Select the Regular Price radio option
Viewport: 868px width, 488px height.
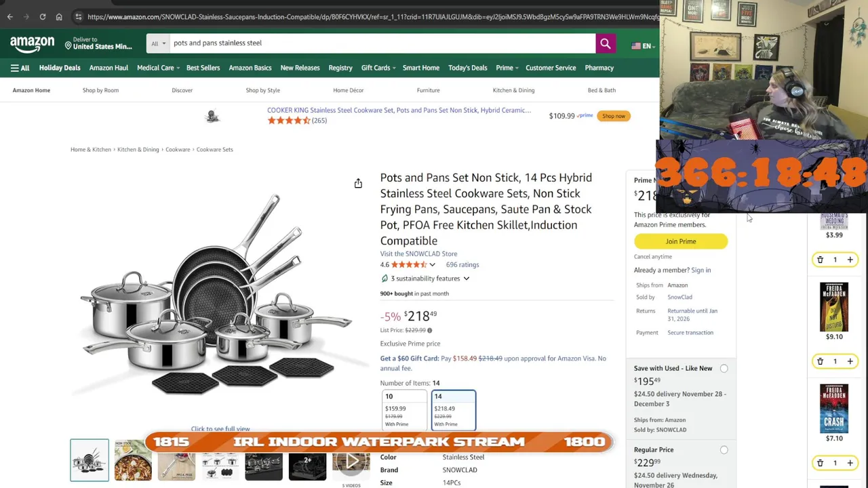click(x=724, y=449)
